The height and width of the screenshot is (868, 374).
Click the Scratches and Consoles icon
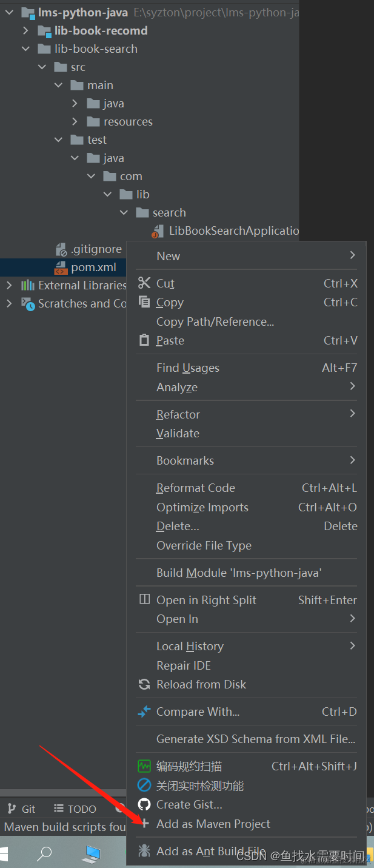click(28, 303)
